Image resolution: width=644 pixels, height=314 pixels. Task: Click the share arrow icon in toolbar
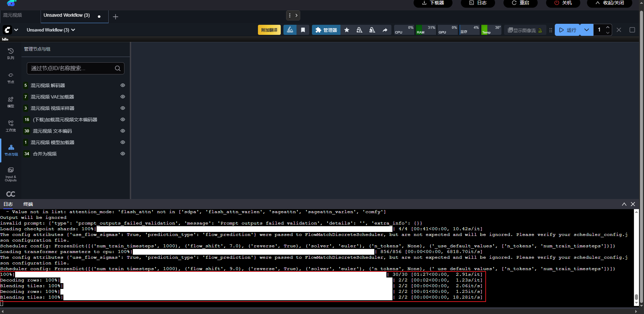tap(385, 30)
